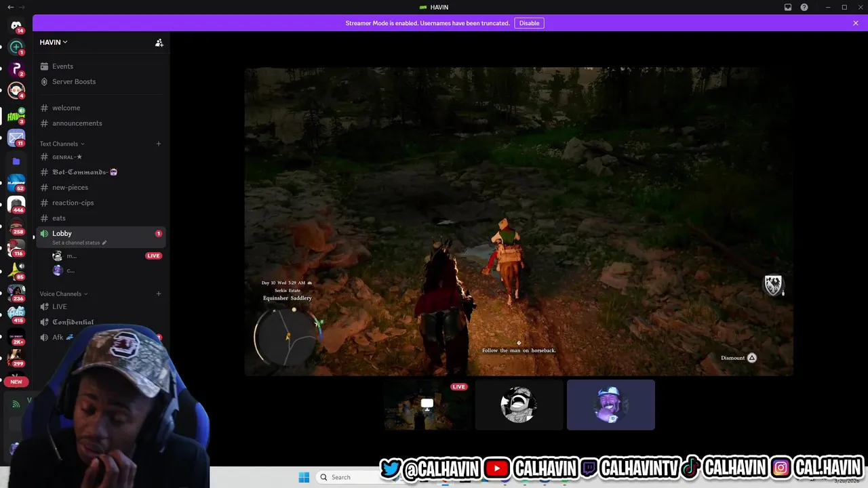The height and width of the screenshot is (488, 868).
Task: Click Set a channel status text
Action: click(x=76, y=243)
